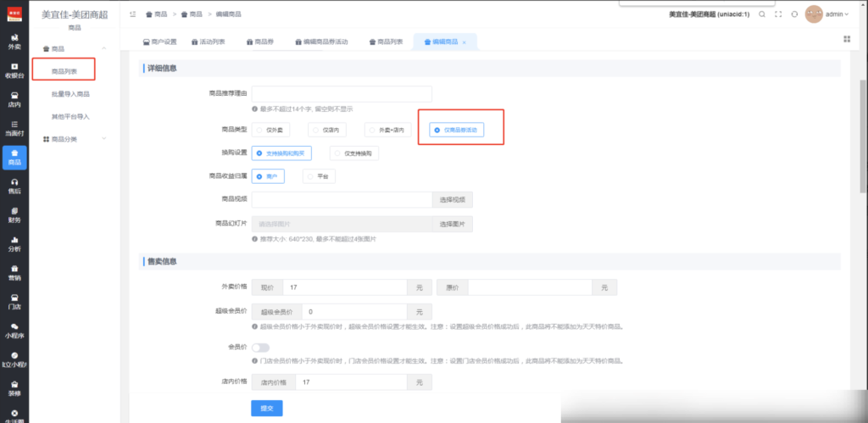
Task: Collapse the side menu with fold icon
Action: [x=132, y=14]
